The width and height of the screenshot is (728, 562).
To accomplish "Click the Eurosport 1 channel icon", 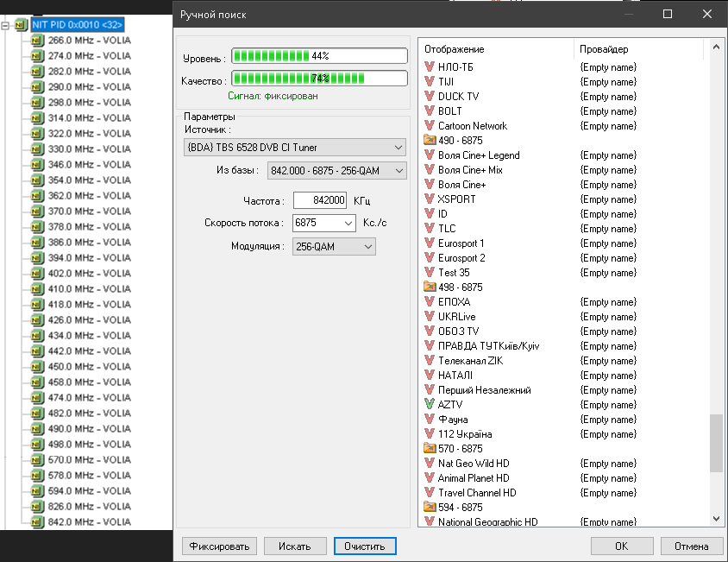I will (430, 243).
